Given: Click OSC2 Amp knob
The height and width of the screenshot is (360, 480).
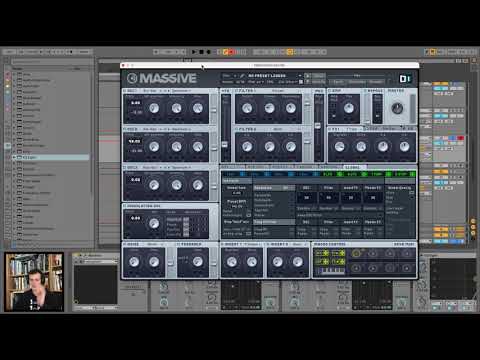Looking at the screenshot, I should [198, 147].
